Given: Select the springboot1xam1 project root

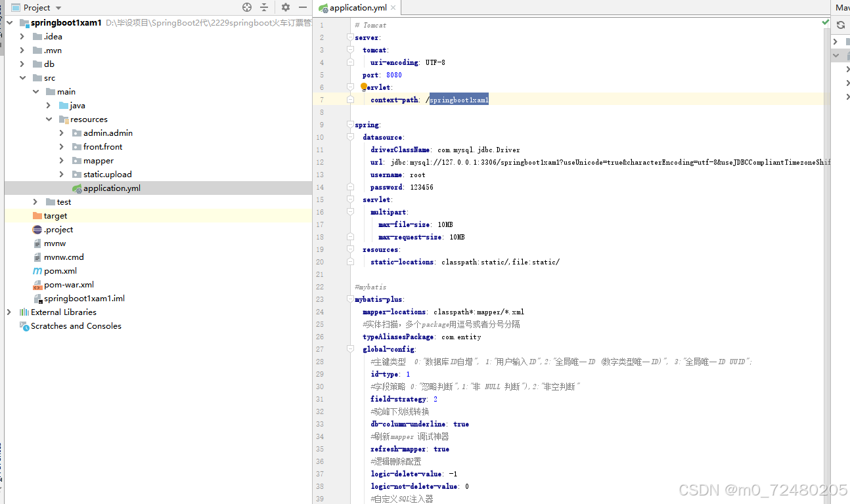Looking at the screenshot, I should pos(66,22).
